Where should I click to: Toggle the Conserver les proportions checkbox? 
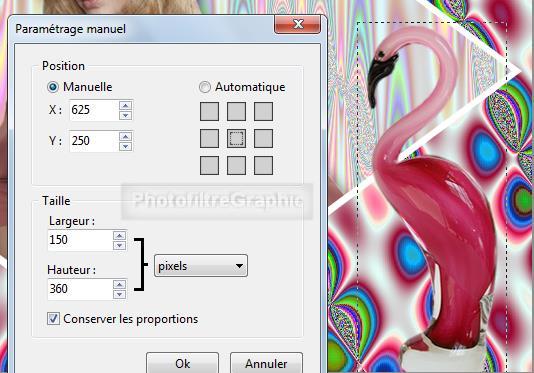tap(53, 319)
